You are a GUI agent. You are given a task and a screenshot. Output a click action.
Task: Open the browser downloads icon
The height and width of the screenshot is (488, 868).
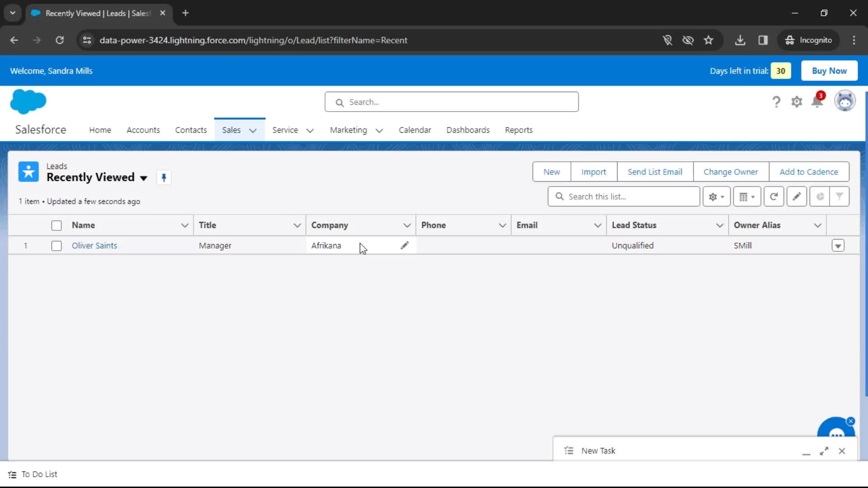[x=740, y=40]
